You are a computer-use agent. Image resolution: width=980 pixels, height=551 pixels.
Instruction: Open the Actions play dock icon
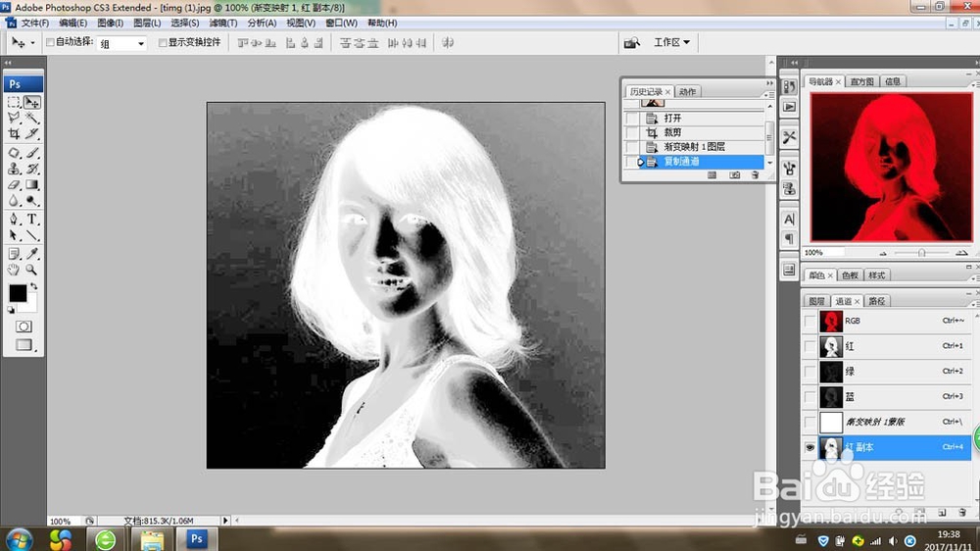pyautogui.click(x=789, y=107)
